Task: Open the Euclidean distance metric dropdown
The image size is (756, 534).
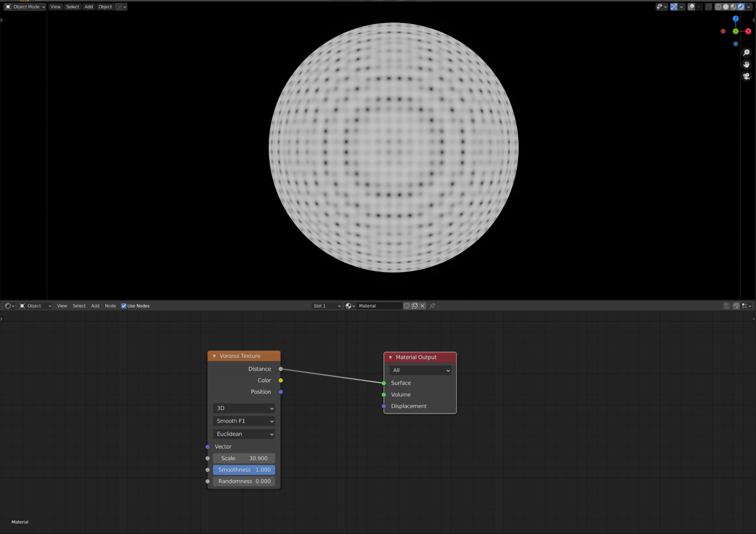Action: click(244, 434)
